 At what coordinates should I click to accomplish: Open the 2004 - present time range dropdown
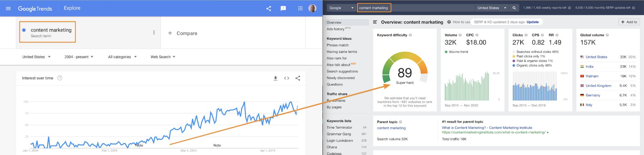(x=79, y=57)
